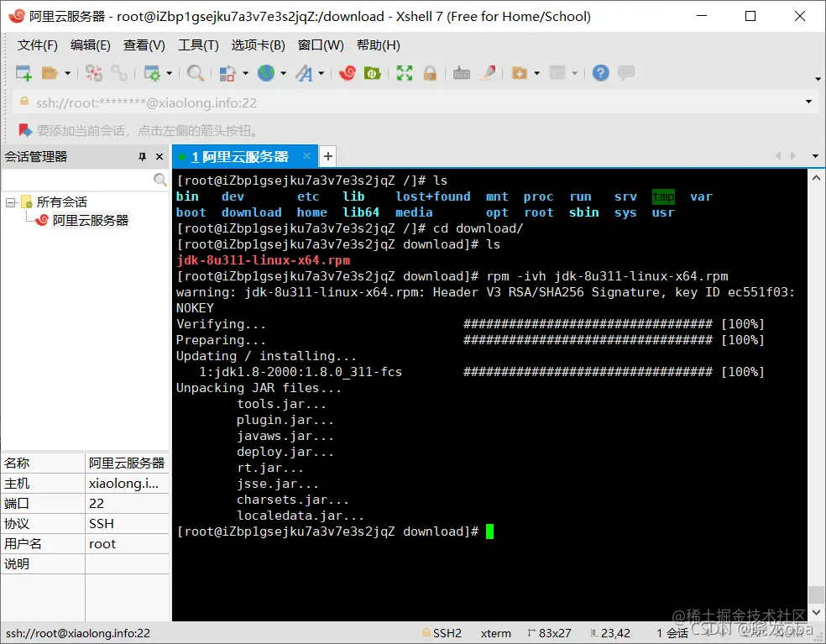Viewport: 826px width, 644px height.
Task: Click the add-session bookmark arrow icon
Action: (24, 130)
